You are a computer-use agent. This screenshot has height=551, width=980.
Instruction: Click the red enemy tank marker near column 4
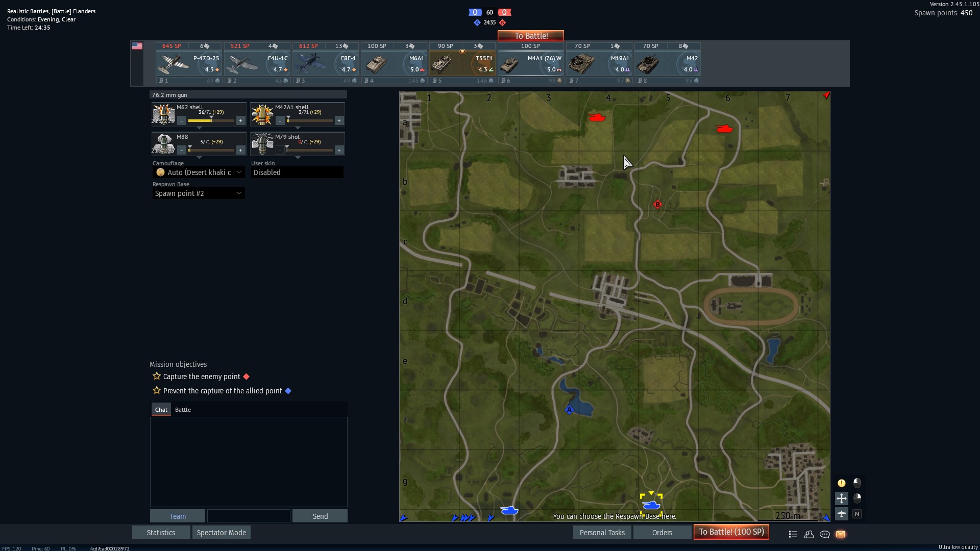(597, 118)
